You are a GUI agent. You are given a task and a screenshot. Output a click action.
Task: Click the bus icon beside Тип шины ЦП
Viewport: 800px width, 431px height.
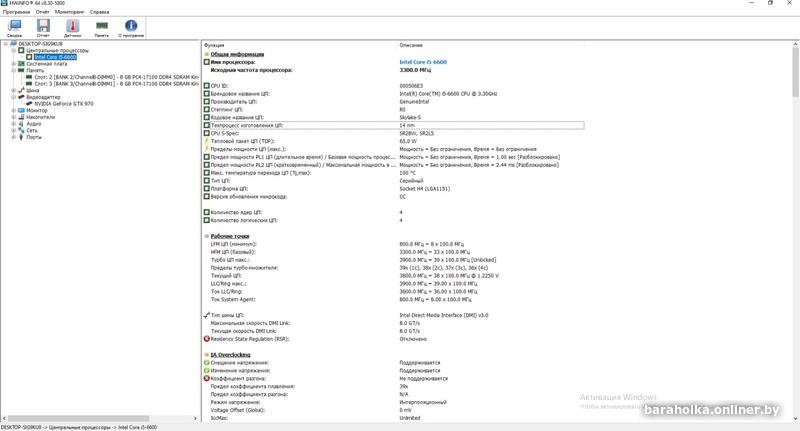coord(207,315)
